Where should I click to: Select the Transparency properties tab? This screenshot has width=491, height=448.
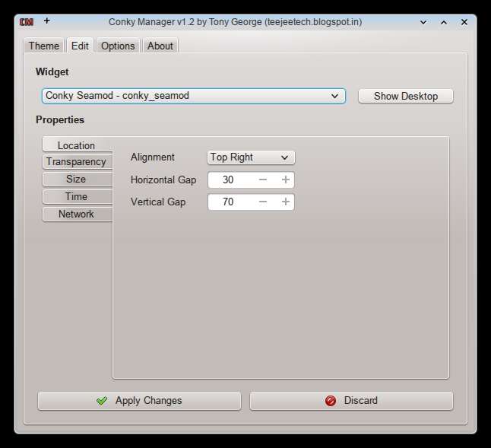(x=76, y=162)
